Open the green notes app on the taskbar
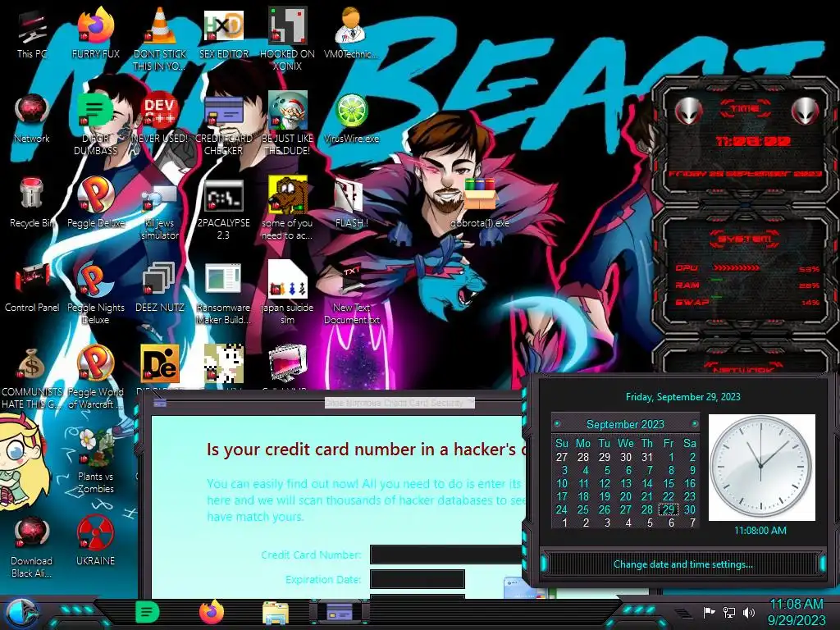 [x=148, y=612]
